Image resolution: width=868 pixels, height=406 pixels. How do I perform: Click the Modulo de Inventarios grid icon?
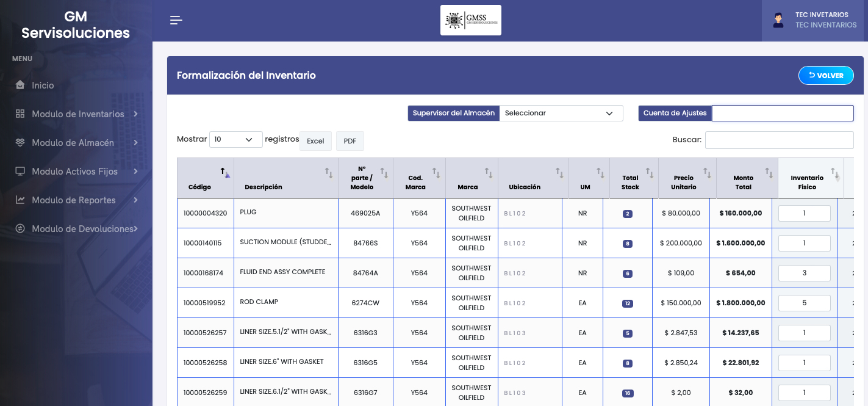(x=20, y=114)
